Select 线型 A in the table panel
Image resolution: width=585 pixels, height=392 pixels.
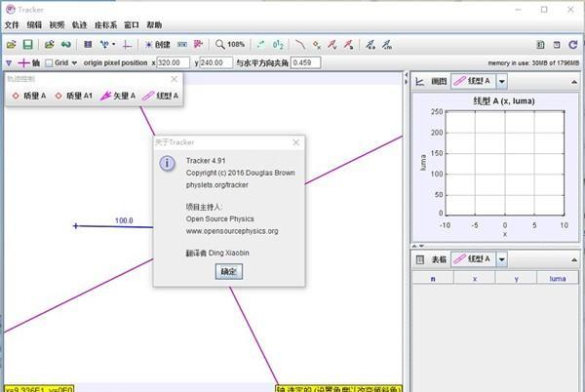(x=473, y=259)
